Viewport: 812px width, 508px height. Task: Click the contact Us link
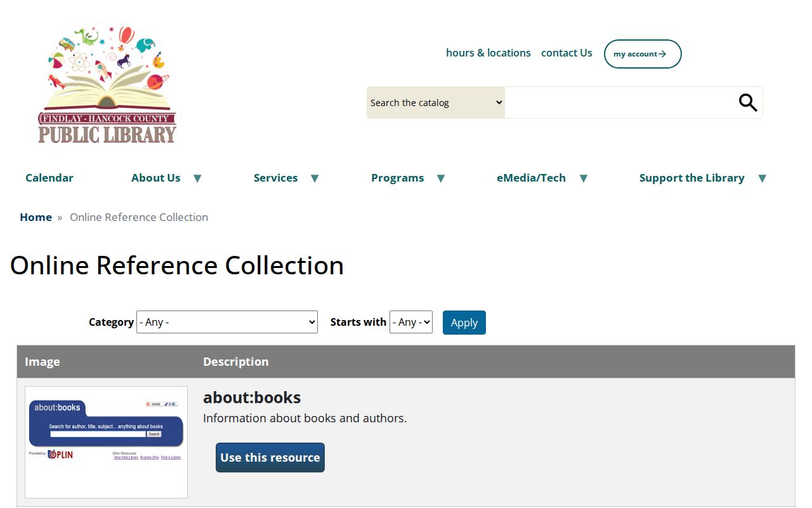pos(566,53)
